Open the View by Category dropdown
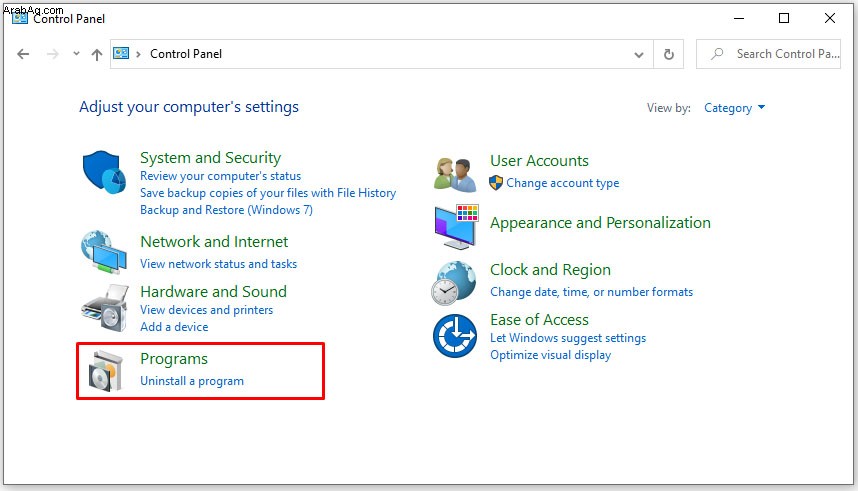Image resolution: width=858 pixels, height=491 pixels. (x=734, y=108)
